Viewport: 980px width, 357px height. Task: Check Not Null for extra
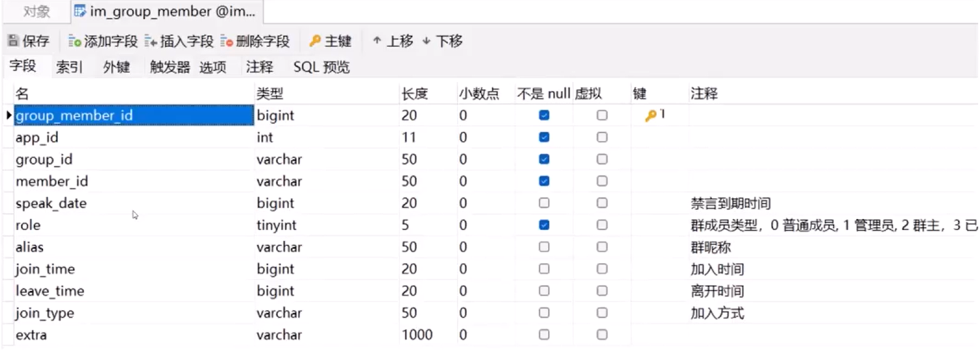[x=544, y=334]
